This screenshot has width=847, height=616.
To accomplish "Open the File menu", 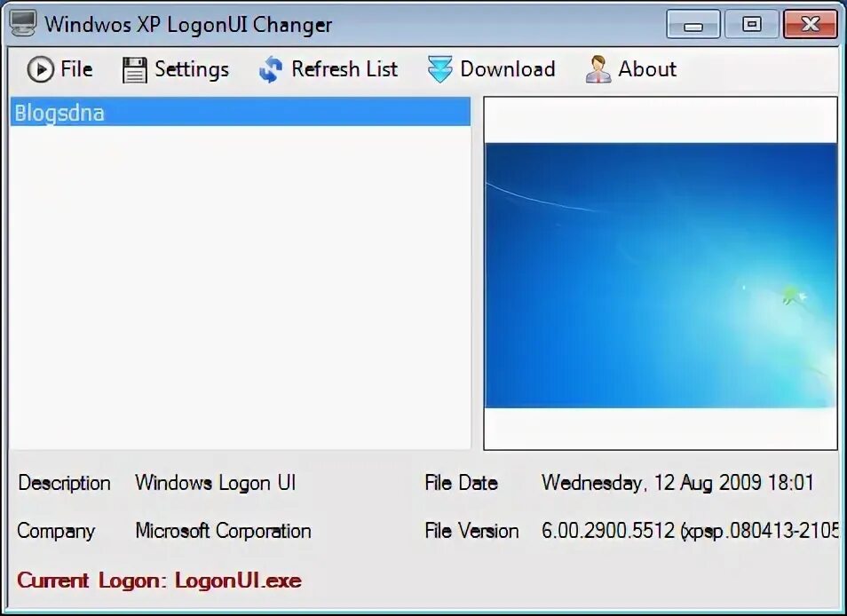I will 76,69.
